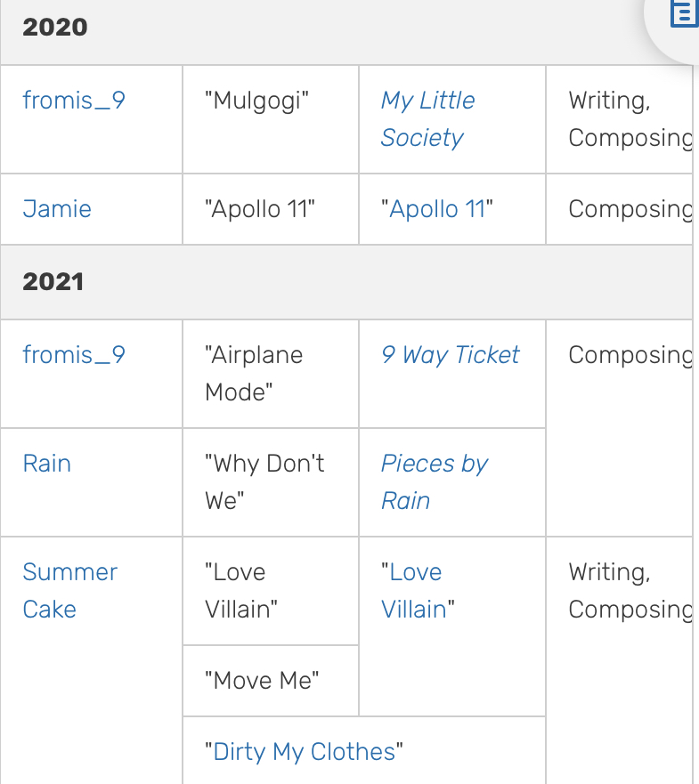Viewport: 699px width, 784px height.
Task: Open the fromis_9 link under 2021
Action: [74, 355]
